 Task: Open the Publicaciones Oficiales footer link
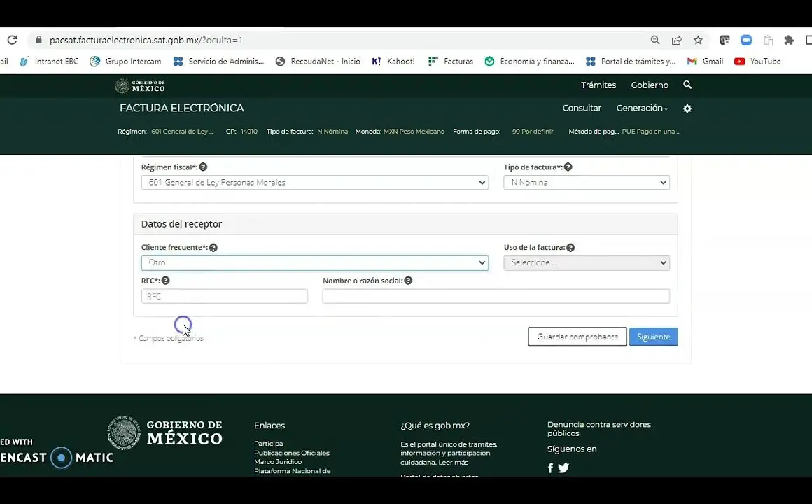pos(292,453)
